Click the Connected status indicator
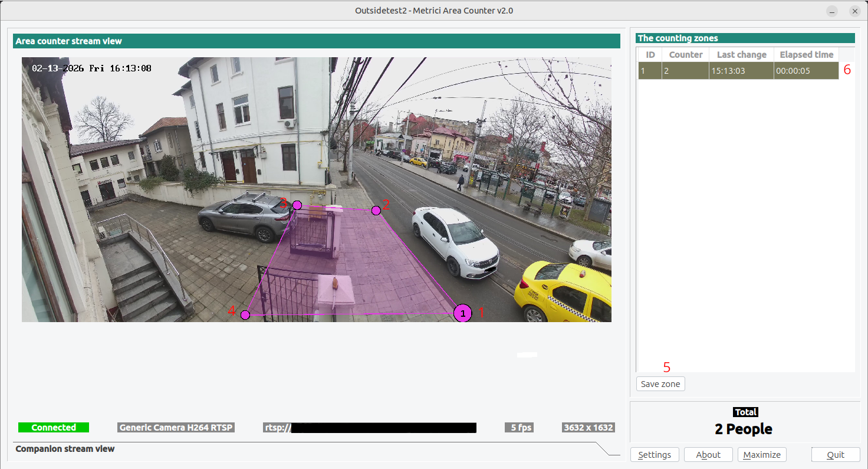Screen dimensions: 868x469 click(54, 428)
